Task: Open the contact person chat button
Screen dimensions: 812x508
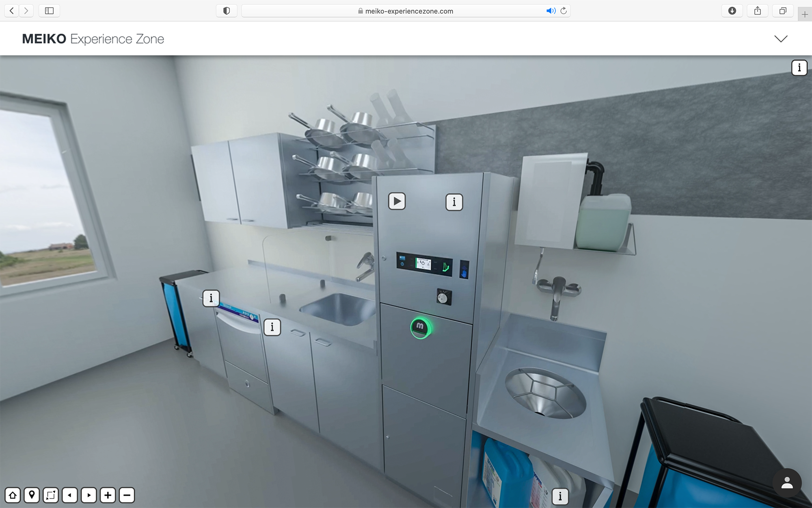Action: coord(787,483)
